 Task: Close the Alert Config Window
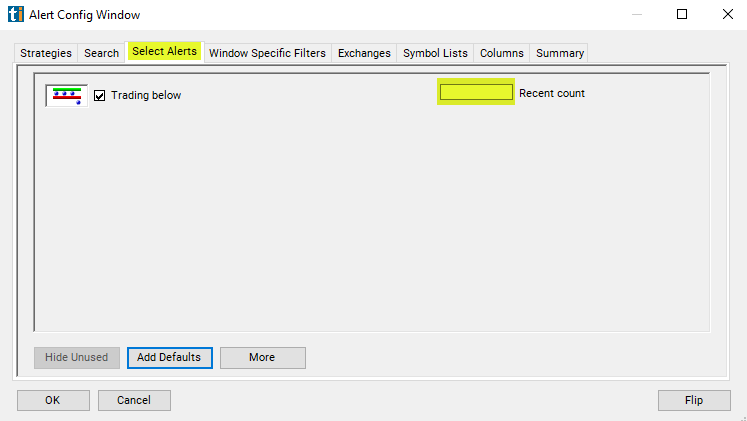(x=727, y=14)
